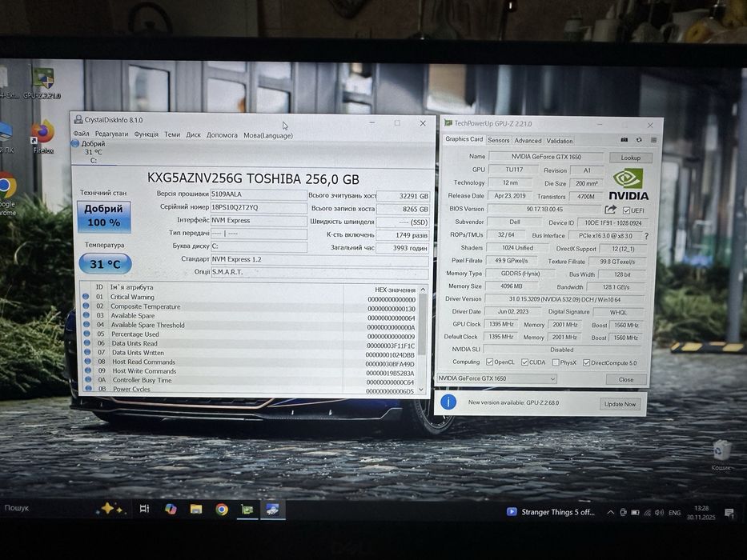Click the attribute list scroll down arrow

pyautogui.click(x=421, y=390)
